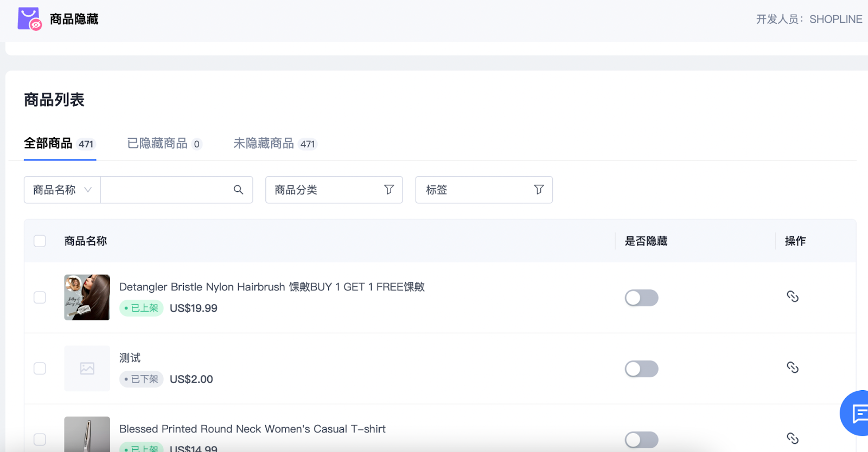Click the funnel icon in 商品分类 filter

click(389, 190)
